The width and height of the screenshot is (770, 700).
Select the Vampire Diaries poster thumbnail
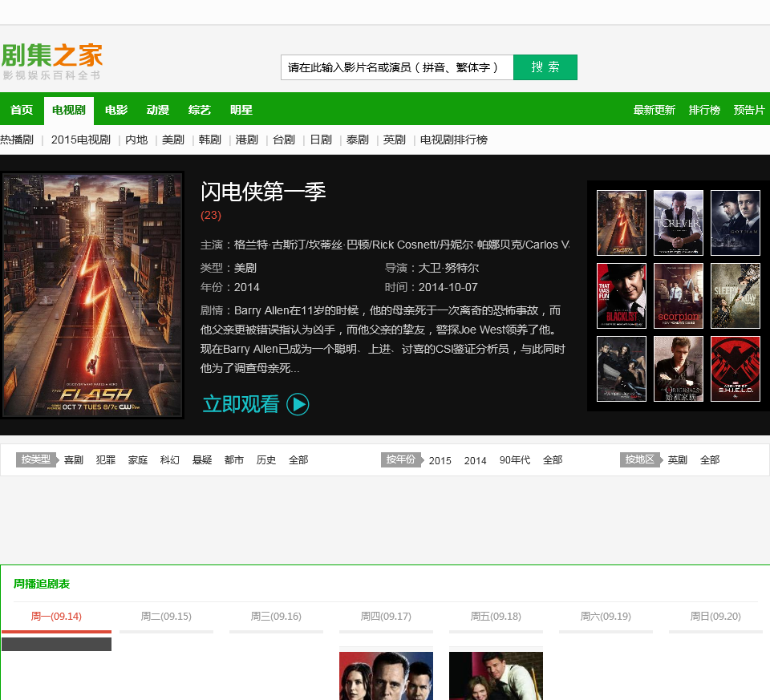[x=621, y=369]
